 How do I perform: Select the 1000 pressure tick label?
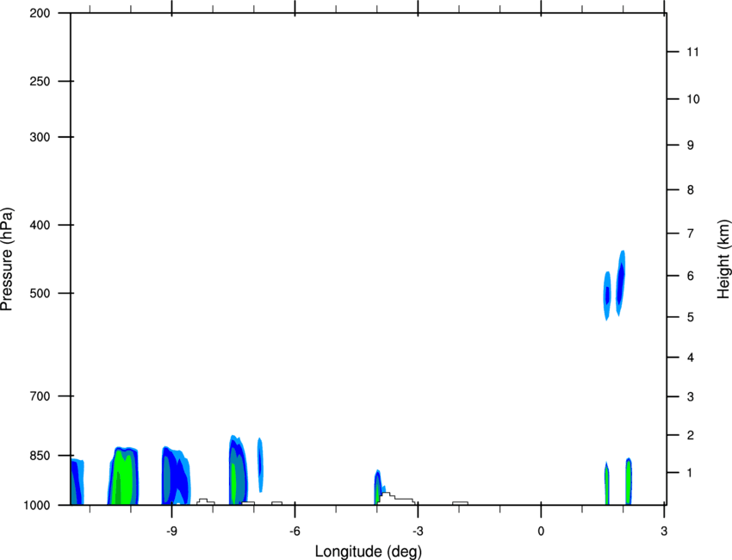coord(37,505)
